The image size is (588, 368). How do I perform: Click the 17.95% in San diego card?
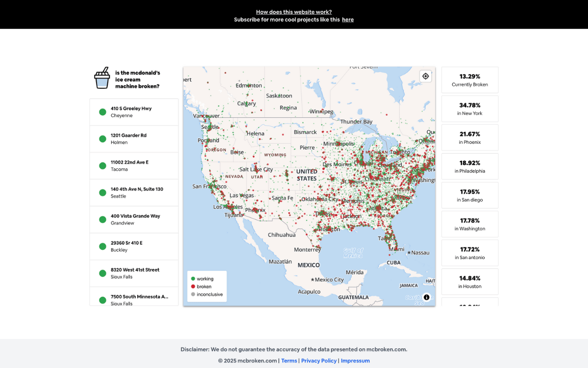pos(470,195)
